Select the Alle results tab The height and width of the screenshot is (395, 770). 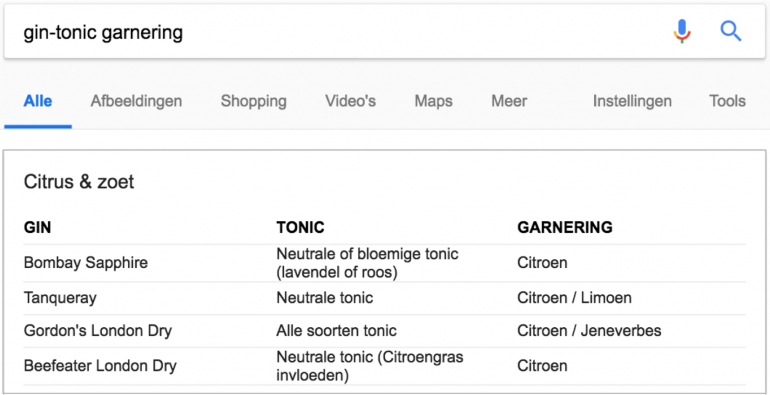pyautogui.click(x=38, y=101)
